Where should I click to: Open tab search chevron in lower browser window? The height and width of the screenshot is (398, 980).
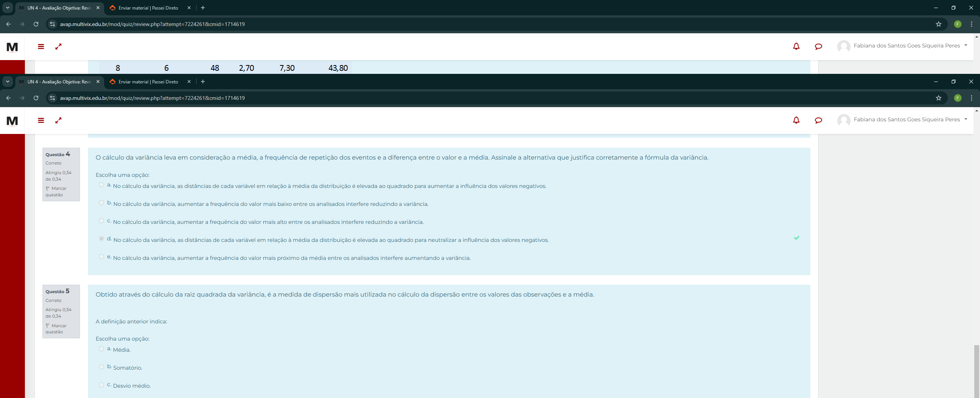[8, 82]
